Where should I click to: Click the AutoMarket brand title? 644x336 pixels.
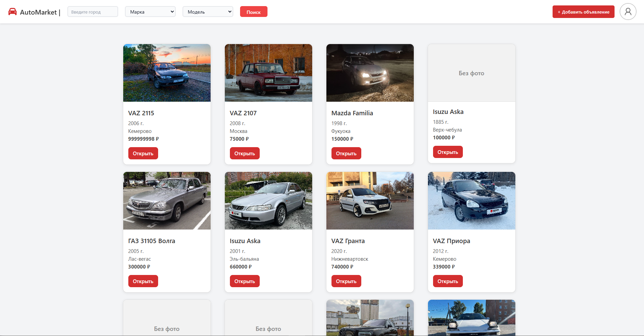pos(38,12)
